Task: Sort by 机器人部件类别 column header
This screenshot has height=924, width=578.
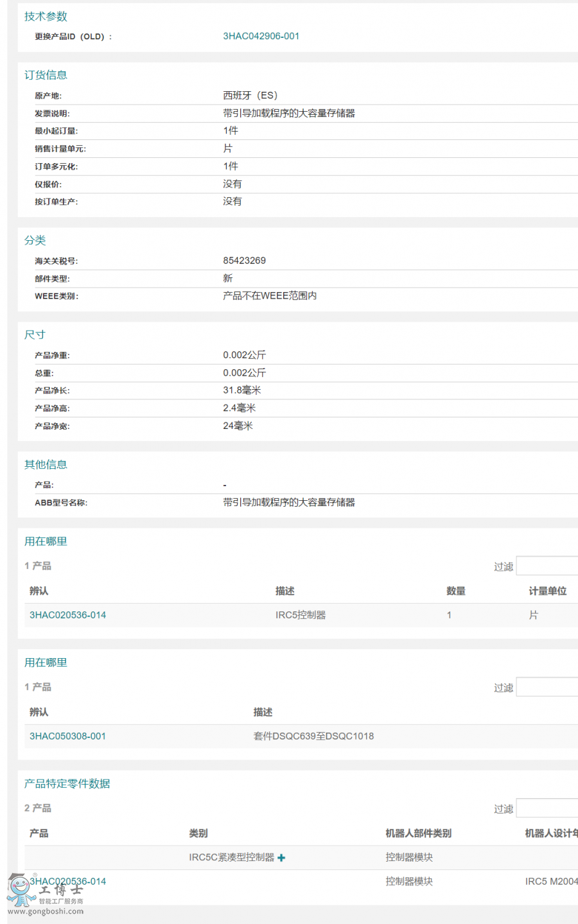Action: pos(418,833)
